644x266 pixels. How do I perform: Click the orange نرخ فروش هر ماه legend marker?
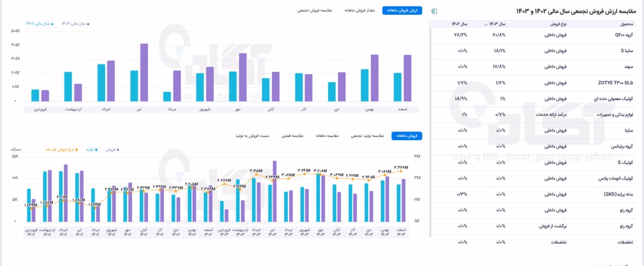click(76, 150)
